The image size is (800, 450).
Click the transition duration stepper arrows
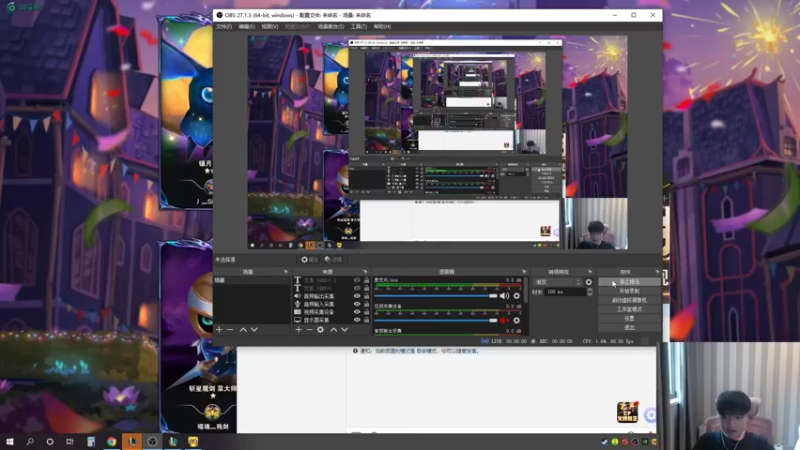click(x=590, y=292)
